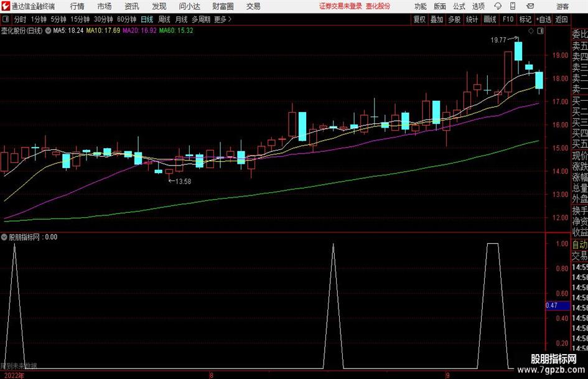Open the 市场 menu

point(105,6)
